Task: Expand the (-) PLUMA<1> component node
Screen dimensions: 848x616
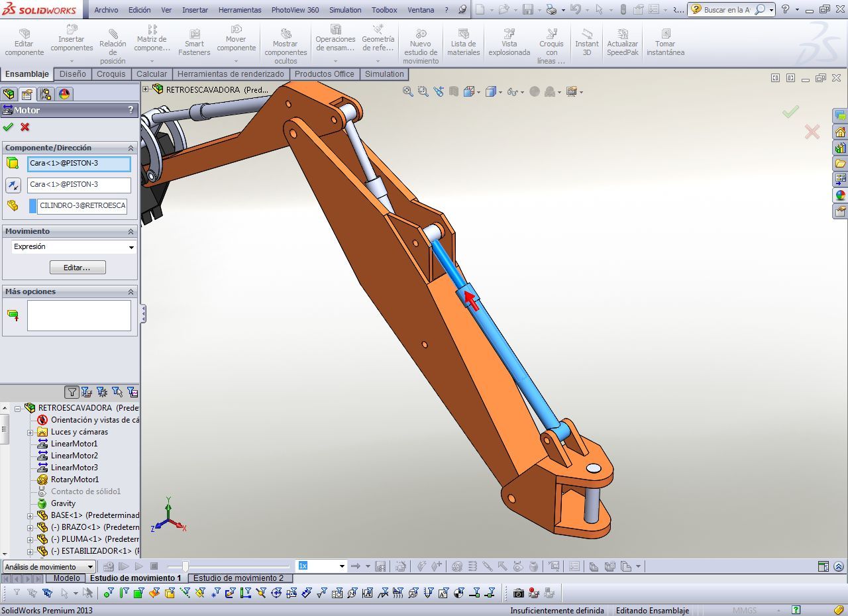Action: click(x=30, y=539)
